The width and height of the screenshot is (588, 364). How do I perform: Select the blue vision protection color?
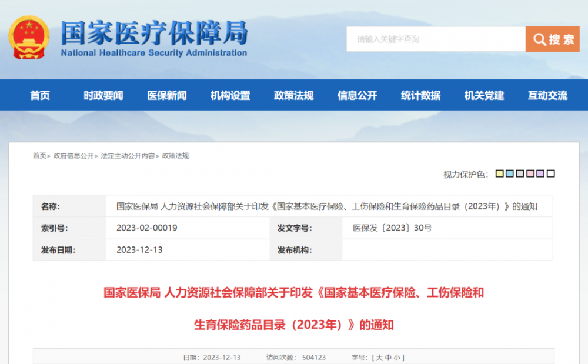pos(509,173)
